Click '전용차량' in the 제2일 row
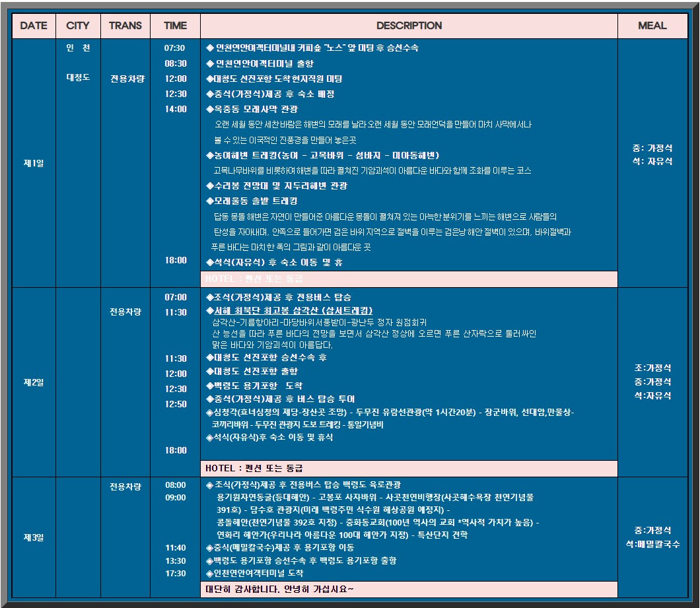Screen dimensions: 700x608 125,312
